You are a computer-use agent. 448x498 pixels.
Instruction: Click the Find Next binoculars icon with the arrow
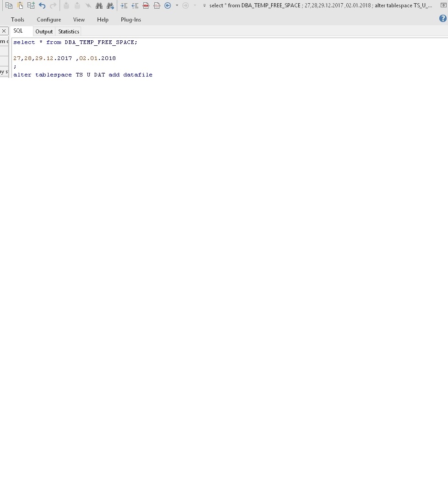click(110, 5)
